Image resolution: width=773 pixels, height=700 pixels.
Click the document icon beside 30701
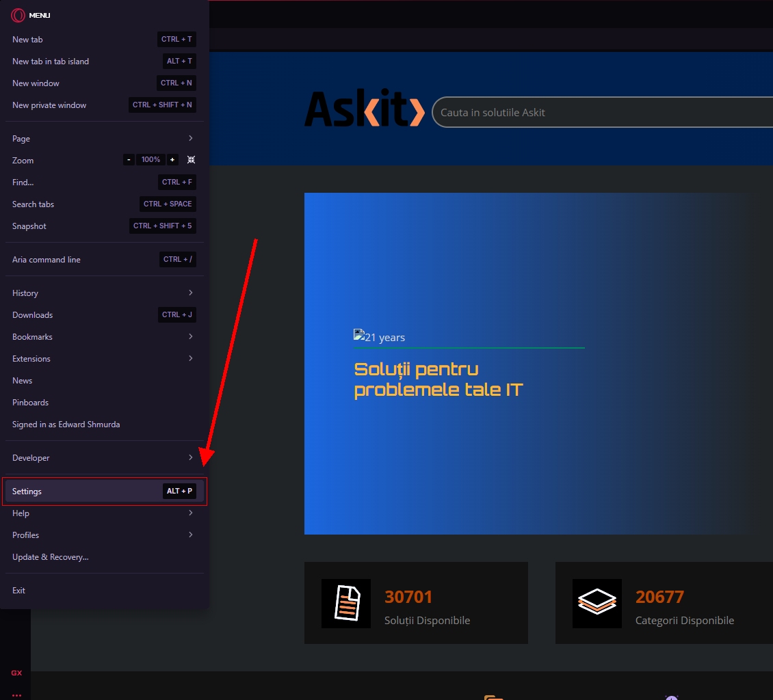[x=346, y=603]
